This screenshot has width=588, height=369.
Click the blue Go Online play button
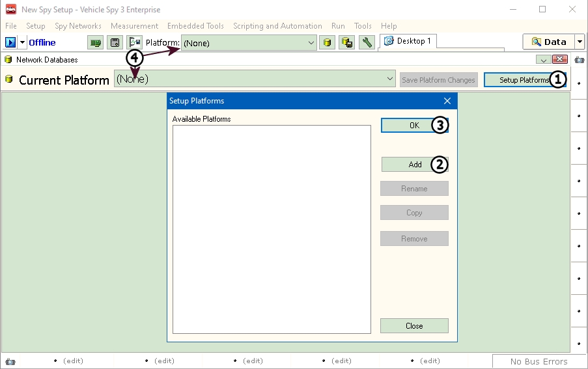[x=10, y=42]
